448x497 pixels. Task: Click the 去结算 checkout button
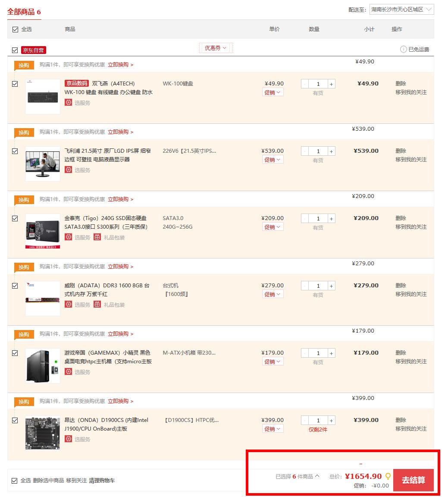coord(413,480)
